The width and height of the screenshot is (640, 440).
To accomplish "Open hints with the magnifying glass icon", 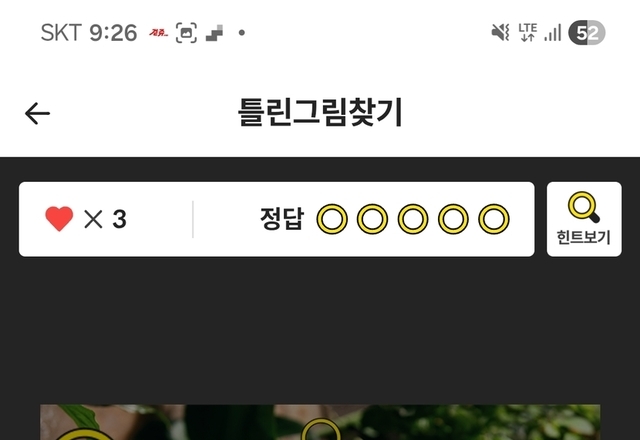I will pyautogui.click(x=584, y=207).
